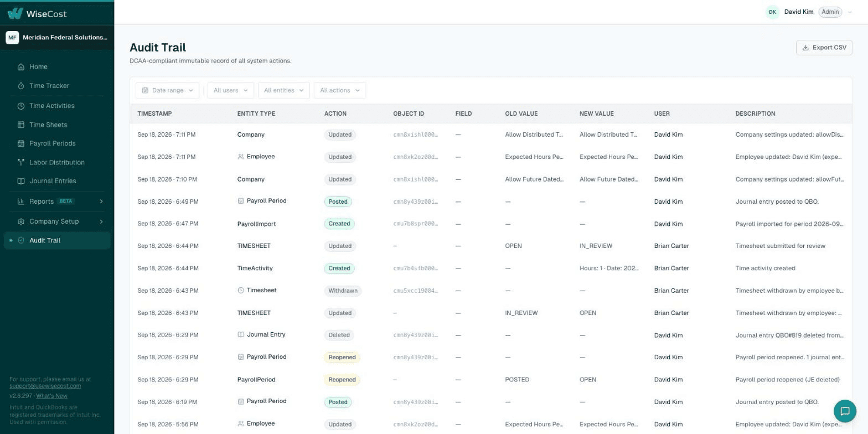This screenshot has height=434, width=868.
Task: Email support@usewisecost.com link
Action: [x=45, y=386]
